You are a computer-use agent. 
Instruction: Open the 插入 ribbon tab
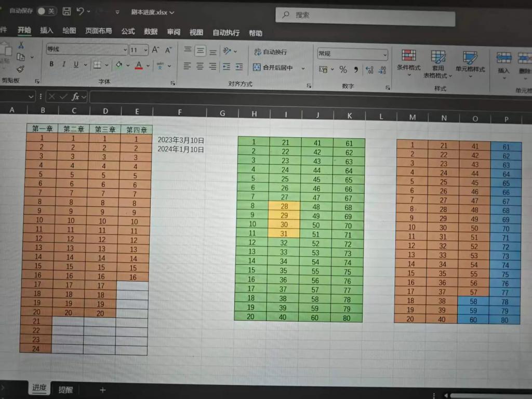pos(47,31)
